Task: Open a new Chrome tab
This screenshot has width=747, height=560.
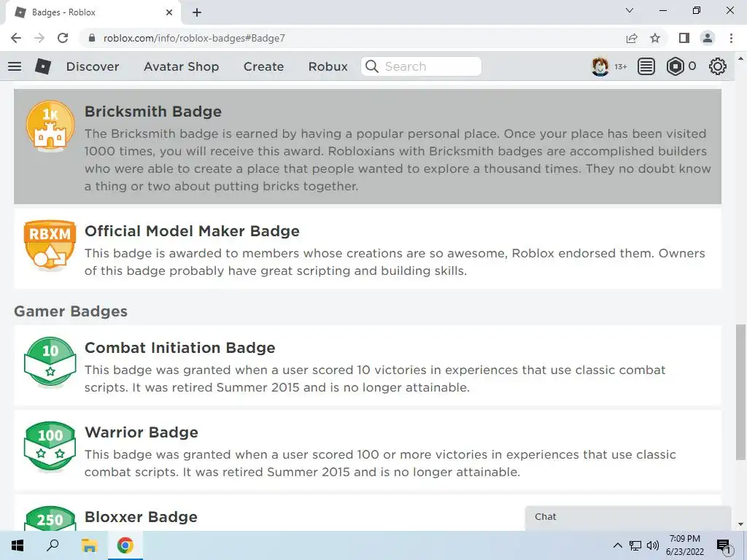Action: pyautogui.click(x=197, y=12)
